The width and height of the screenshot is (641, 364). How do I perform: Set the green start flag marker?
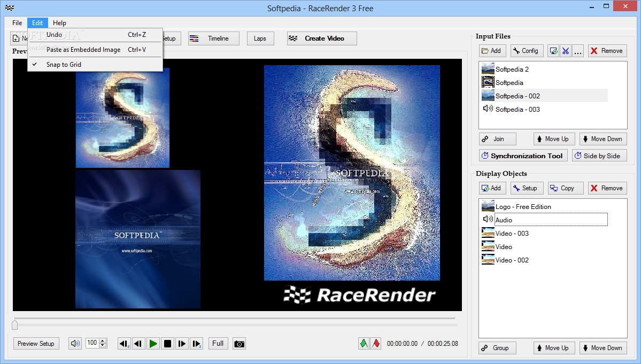coord(364,344)
